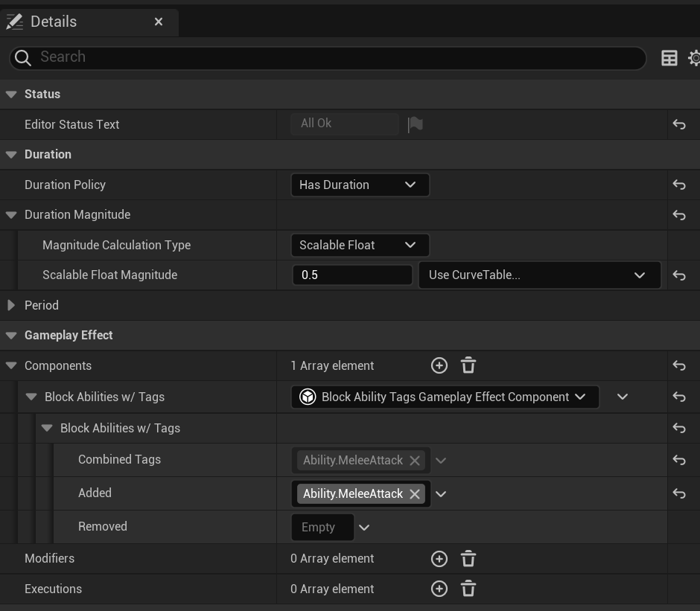Click the flag icon beside All Ok
The height and width of the screenshot is (611, 700).
(416, 124)
